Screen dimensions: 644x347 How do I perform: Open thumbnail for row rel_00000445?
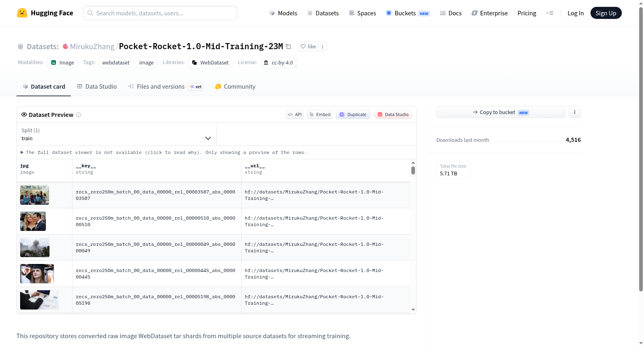pos(37,274)
